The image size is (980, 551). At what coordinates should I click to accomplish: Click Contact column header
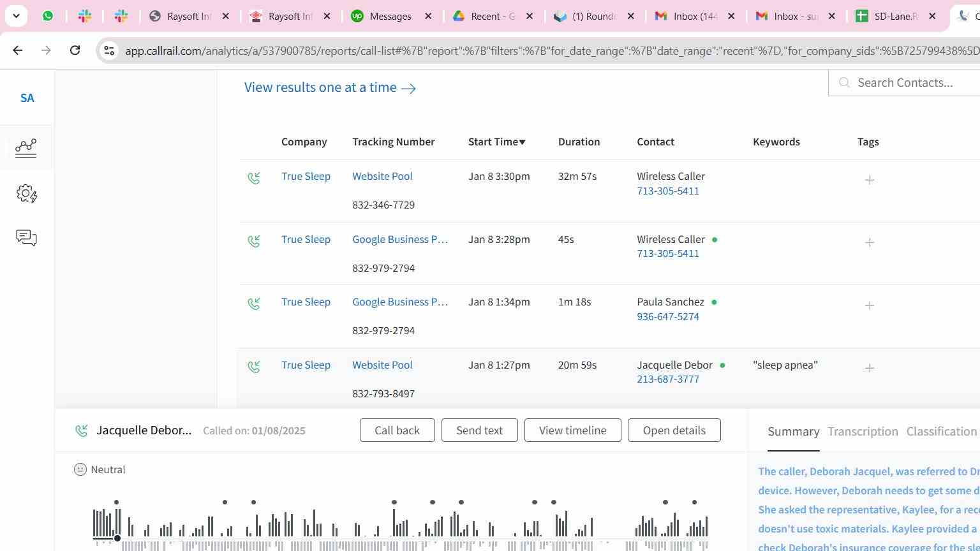655,142
